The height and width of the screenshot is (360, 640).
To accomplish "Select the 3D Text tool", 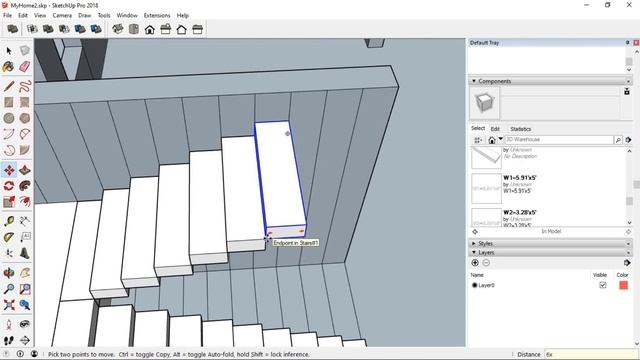I will point(24,253).
